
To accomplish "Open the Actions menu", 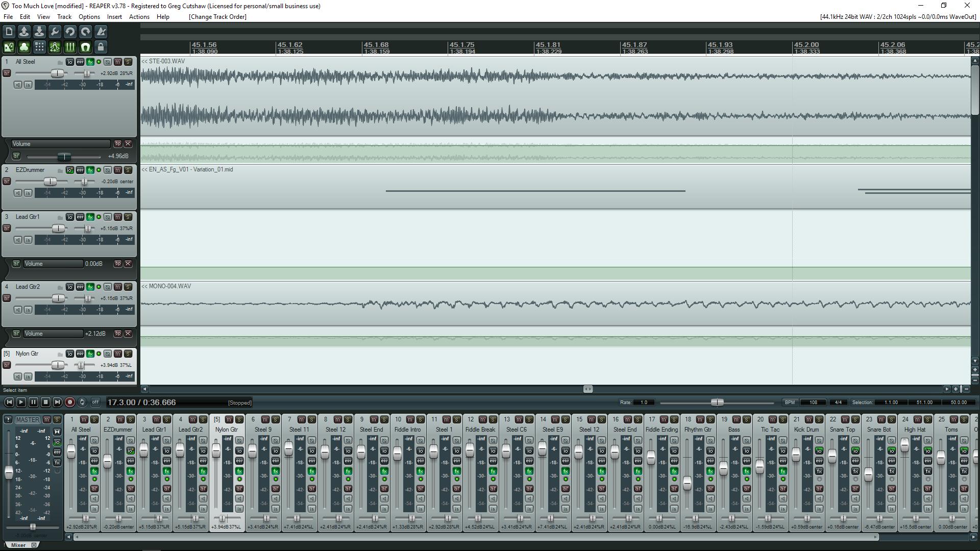I will click(139, 17).
